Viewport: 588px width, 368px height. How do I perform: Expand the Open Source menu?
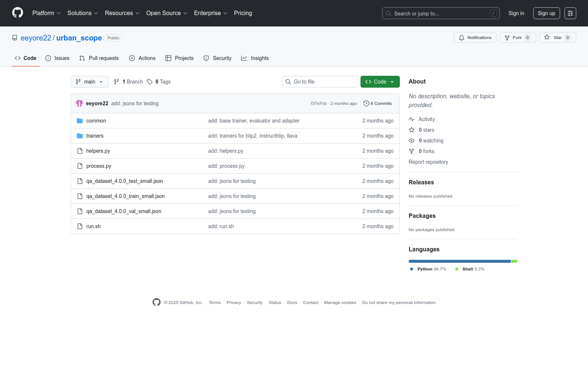(x=167, y=13)
